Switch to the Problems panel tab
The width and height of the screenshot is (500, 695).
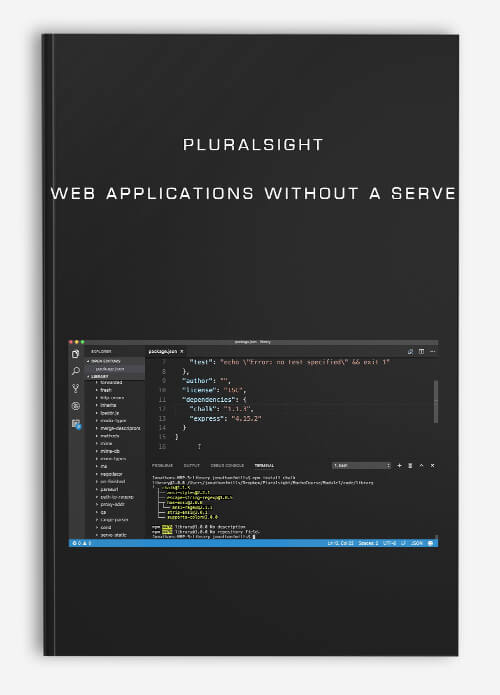[163, 465]
